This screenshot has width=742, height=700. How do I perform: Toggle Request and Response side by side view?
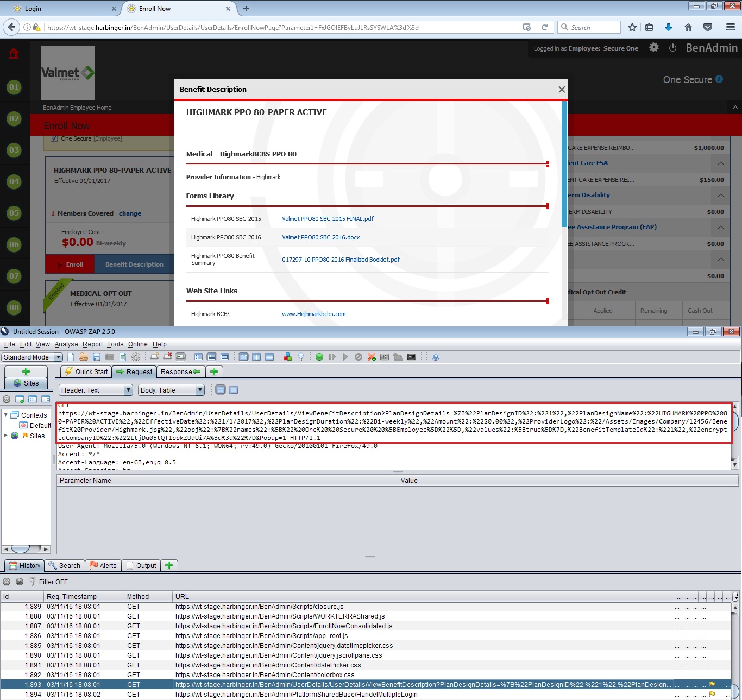(256, 357)
